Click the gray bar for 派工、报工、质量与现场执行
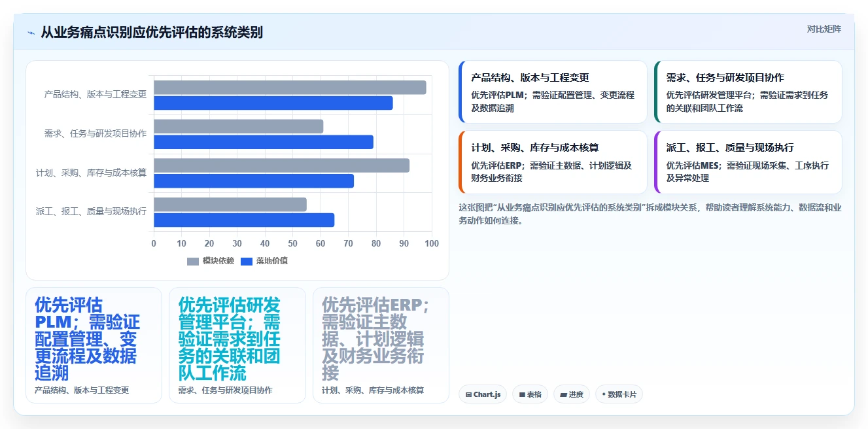The height and width of the screenshot is (429, 868). [230, 205]
